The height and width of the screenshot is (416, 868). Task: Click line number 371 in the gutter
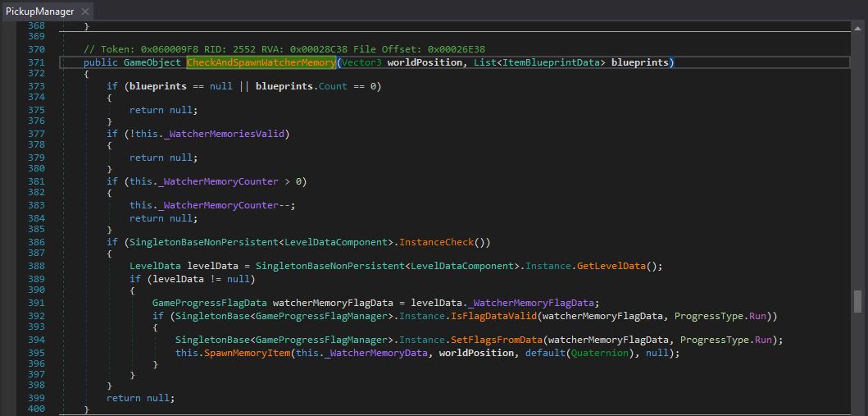[x=35, y=62]
